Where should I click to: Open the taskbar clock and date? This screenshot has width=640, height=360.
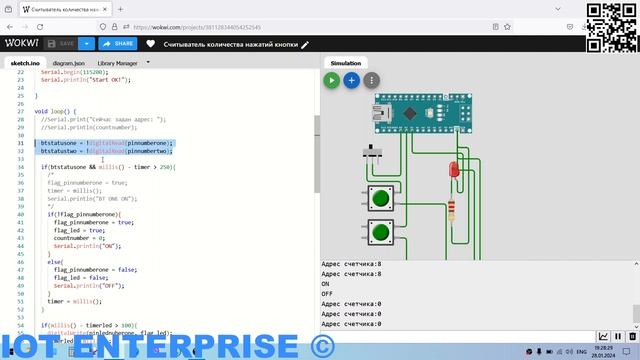tap(603, 351)
